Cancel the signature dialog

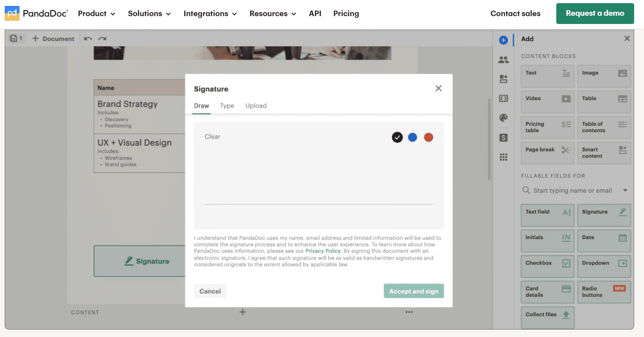[210, 291]
